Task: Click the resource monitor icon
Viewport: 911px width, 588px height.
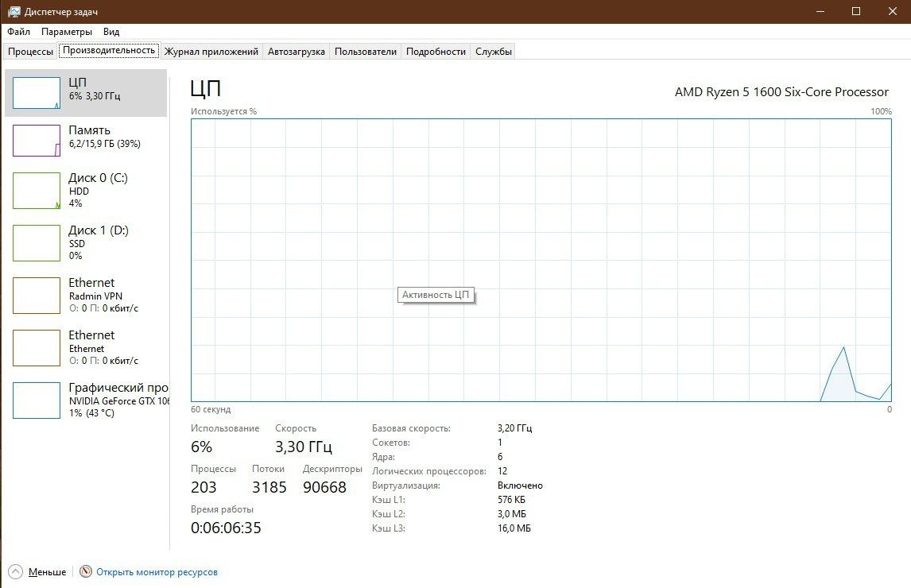Action: (86, 572)
